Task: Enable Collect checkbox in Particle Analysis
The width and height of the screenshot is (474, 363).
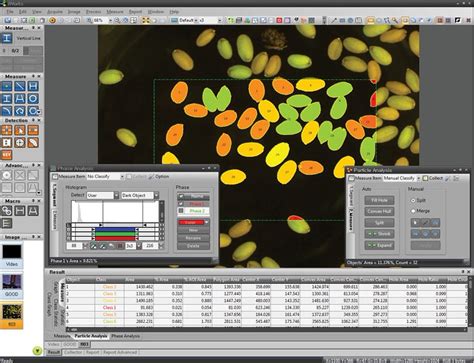Action: click(x=425, y=178)
